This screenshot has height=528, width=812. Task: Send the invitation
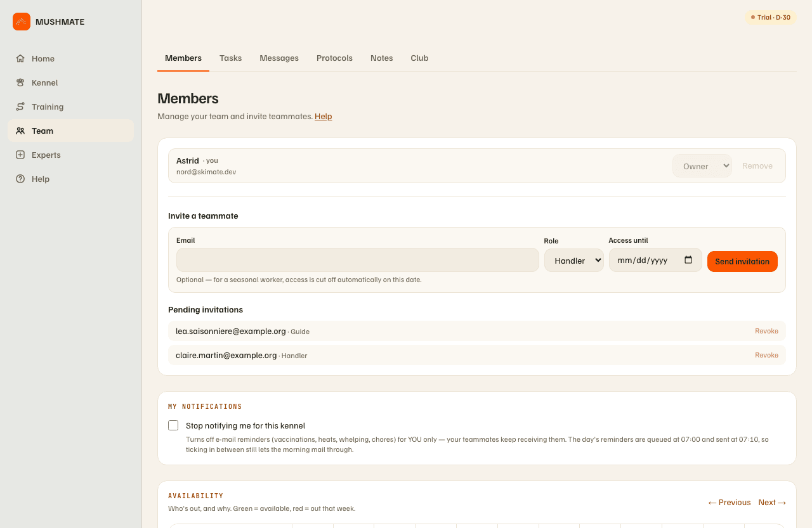(x=742, y=261)
